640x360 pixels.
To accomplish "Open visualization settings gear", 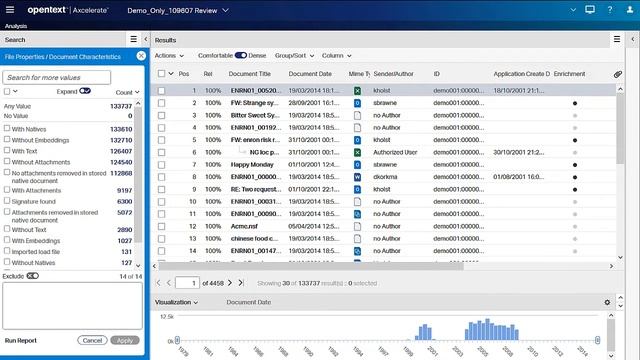I will pyautogui.click(x=607, y=302).
